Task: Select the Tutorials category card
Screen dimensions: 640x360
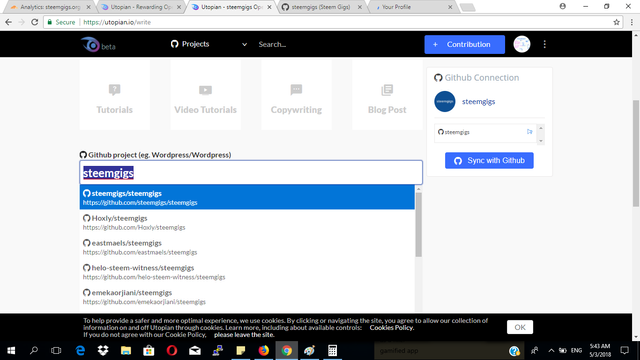Action: (115, 96)
